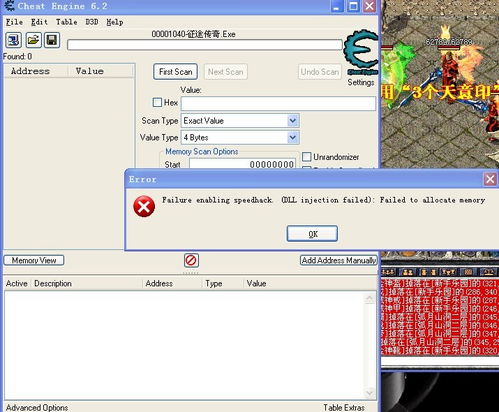The image size is (499, 412).
Task: Open Cheat Engine logo settings
Action: click(361, 52)
